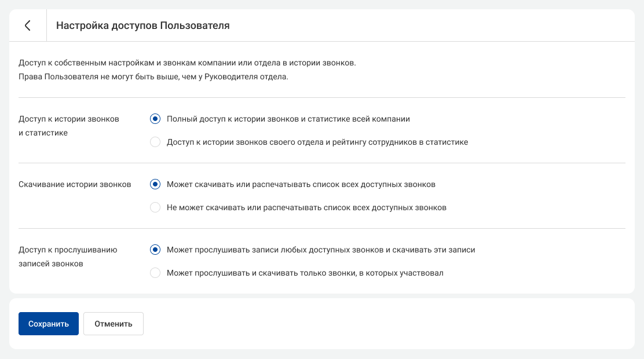Click the description line starting 'Доступ к собственным настройкам'
This screenshot has width=644, height=359.
point(187,63)
